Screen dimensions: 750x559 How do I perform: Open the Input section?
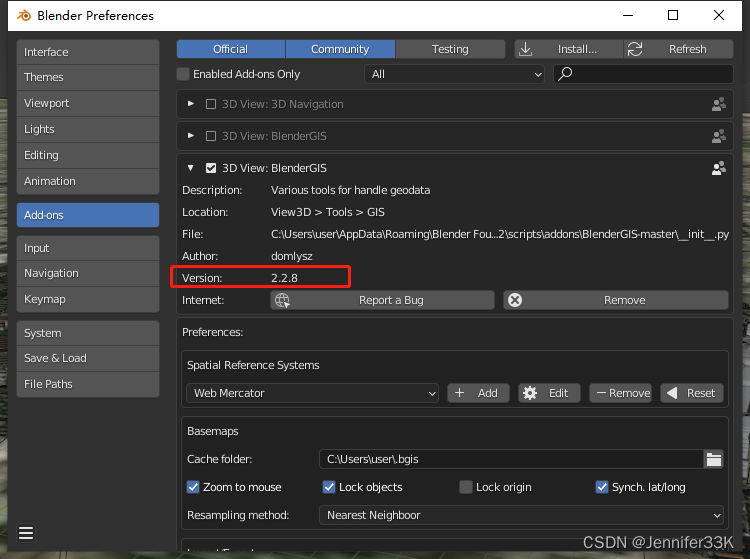tap(88, 248)
